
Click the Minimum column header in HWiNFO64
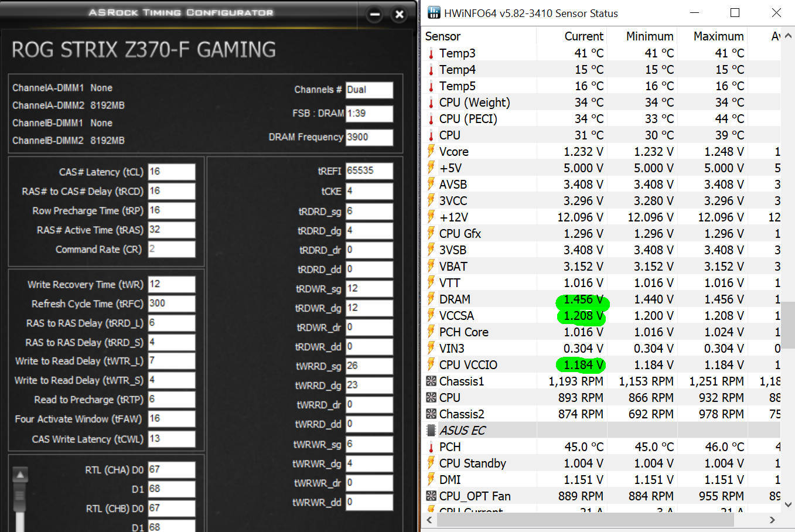pyautogui.click(x=642, y=36)
